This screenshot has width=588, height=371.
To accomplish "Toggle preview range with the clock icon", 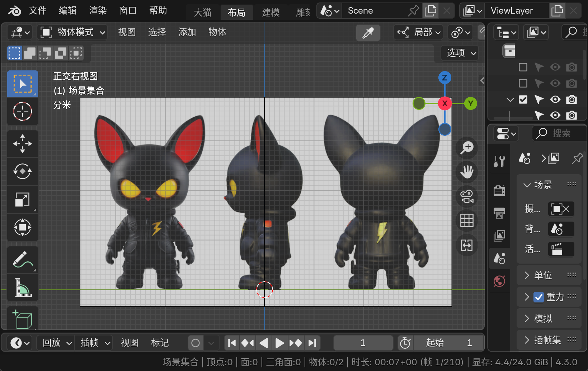I will (x=405, y=343).
